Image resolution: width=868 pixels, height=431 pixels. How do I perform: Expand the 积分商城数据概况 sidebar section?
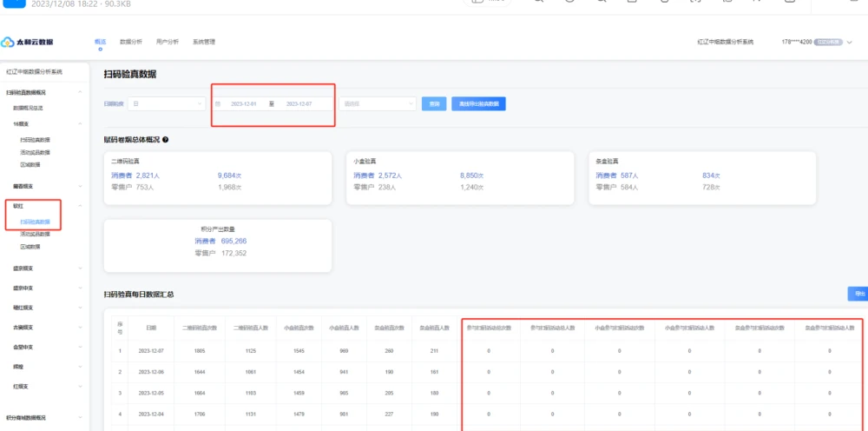click(x=80, y=418)
